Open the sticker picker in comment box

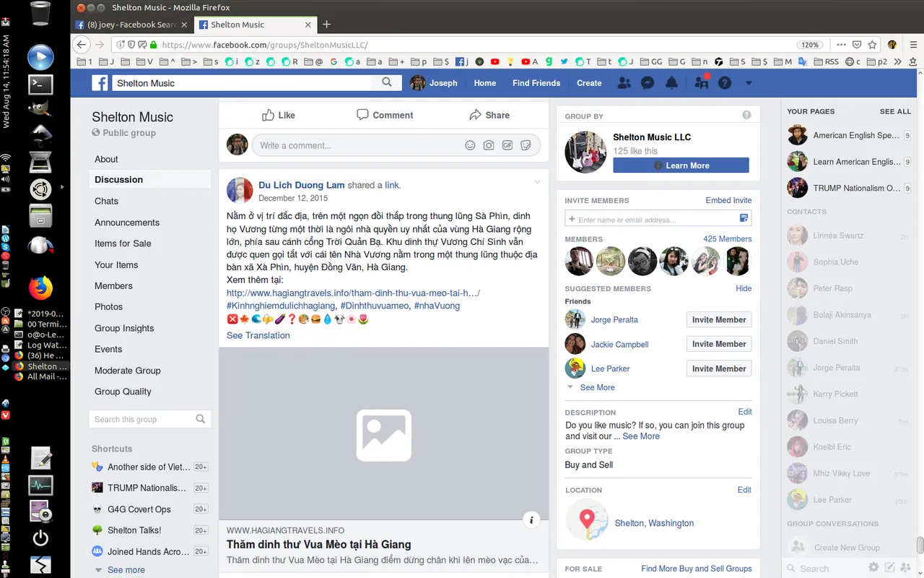pyautogui.click(x=526, y=145)
